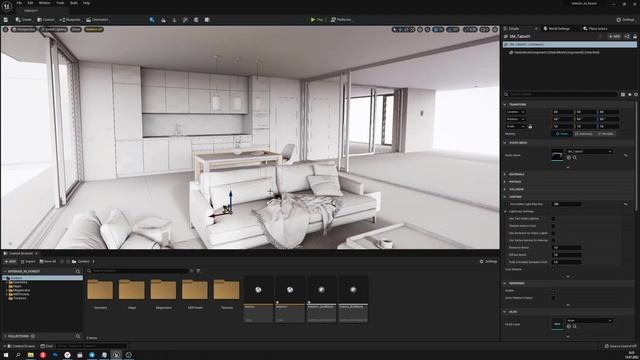Switch to Fracture mode icon

196,20
